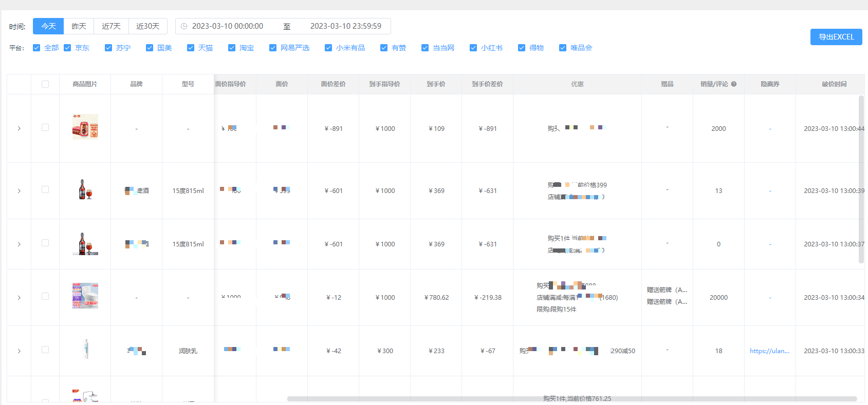Click the 商品图片 column header
Image resolution: width=868 pixels, height=405 pixels.
click(85, 84)
